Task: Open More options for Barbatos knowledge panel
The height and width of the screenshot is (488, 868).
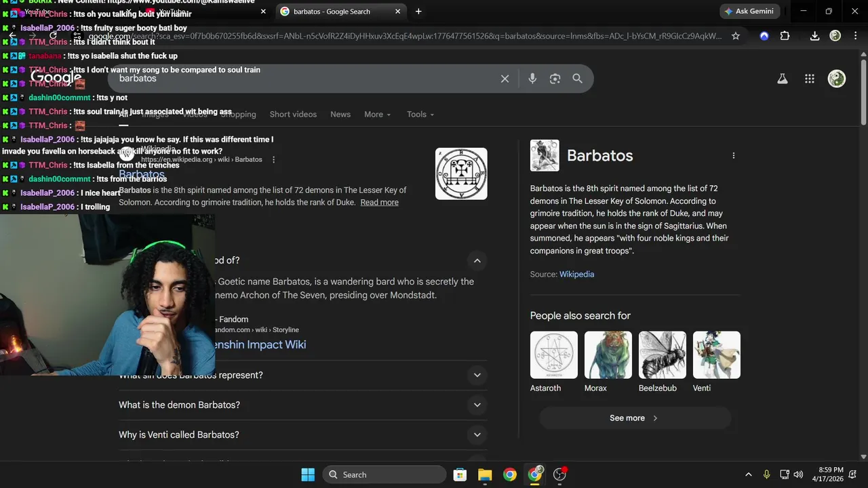Action: pos(733,156)
